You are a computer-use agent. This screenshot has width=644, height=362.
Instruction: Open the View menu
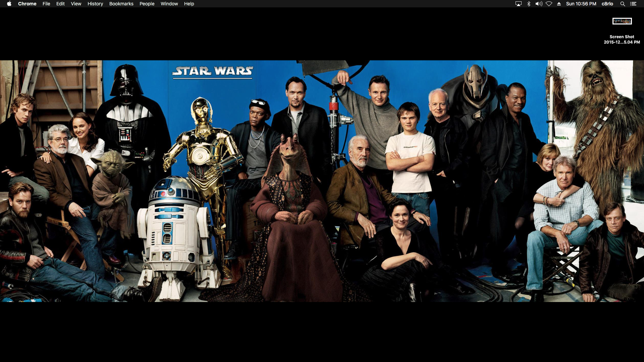(x=76, y=4)
